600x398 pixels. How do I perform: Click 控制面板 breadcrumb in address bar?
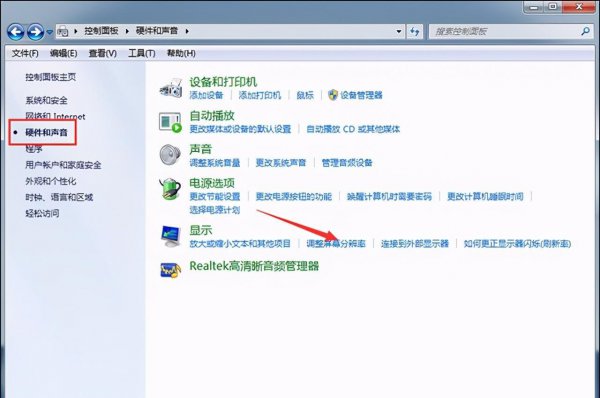pos(101,31)
